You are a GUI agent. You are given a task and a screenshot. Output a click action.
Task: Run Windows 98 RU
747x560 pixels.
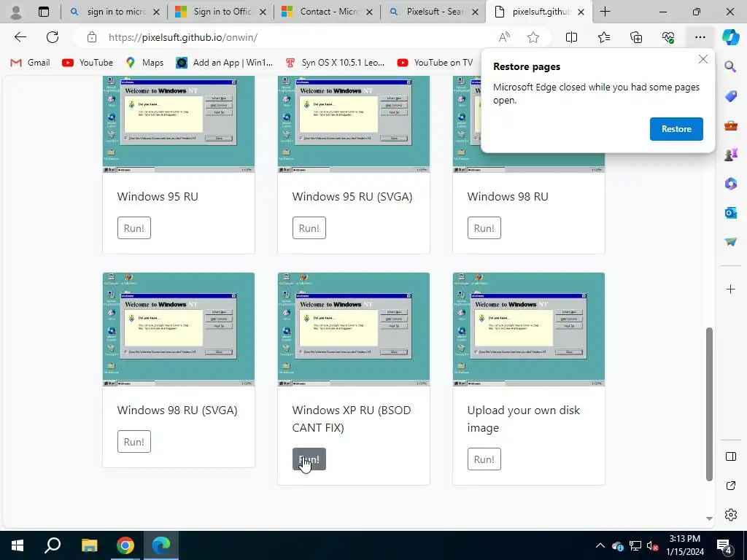coord(484,228)
